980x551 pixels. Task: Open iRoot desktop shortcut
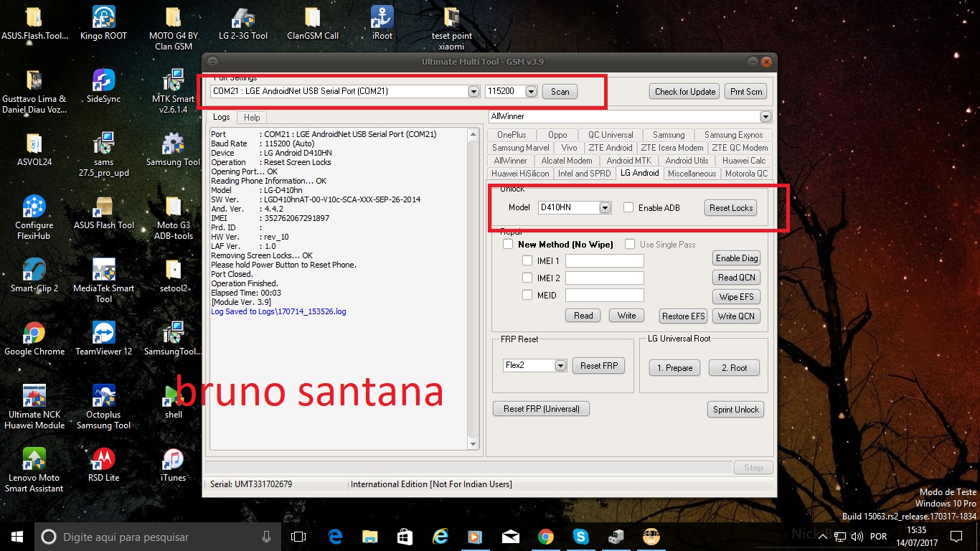pos(382,22)
